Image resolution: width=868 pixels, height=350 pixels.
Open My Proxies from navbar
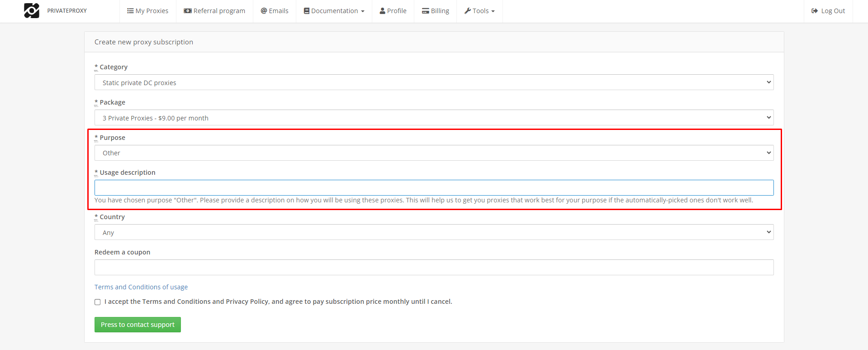point(147,11)
